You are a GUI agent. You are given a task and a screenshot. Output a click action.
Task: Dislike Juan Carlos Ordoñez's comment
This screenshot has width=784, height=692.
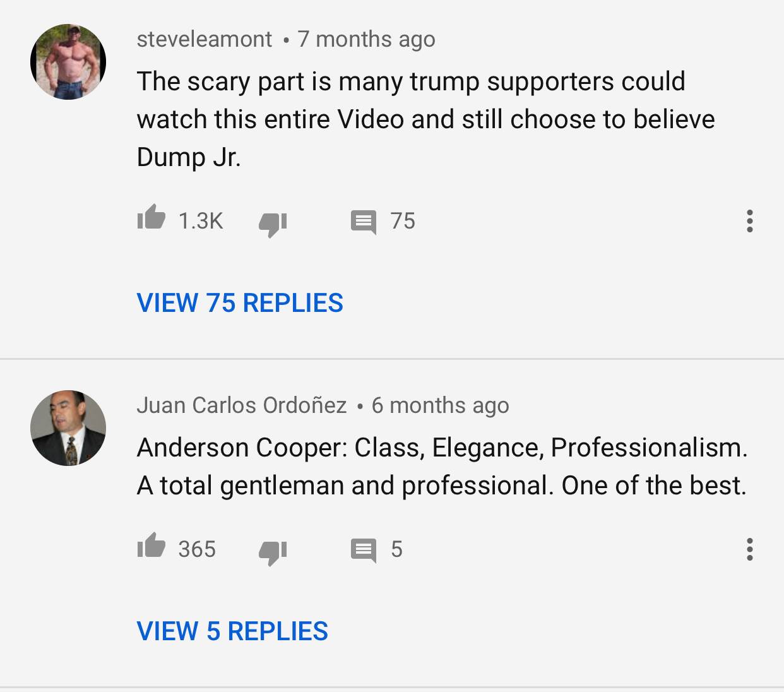273,552
